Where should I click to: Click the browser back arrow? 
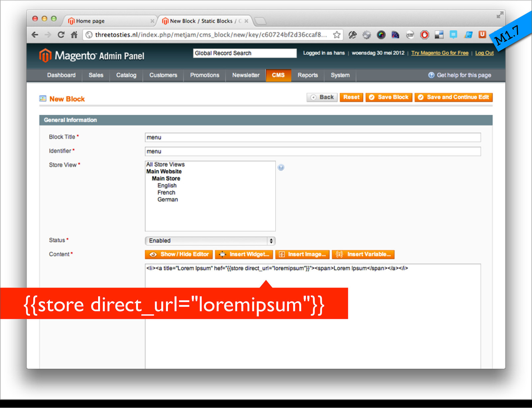(x=35, y=35)
